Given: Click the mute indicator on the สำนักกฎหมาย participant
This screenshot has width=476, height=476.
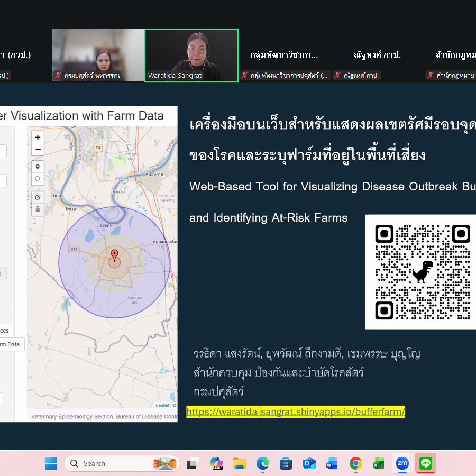Looking at the screenshot, I should click(430, 75).
